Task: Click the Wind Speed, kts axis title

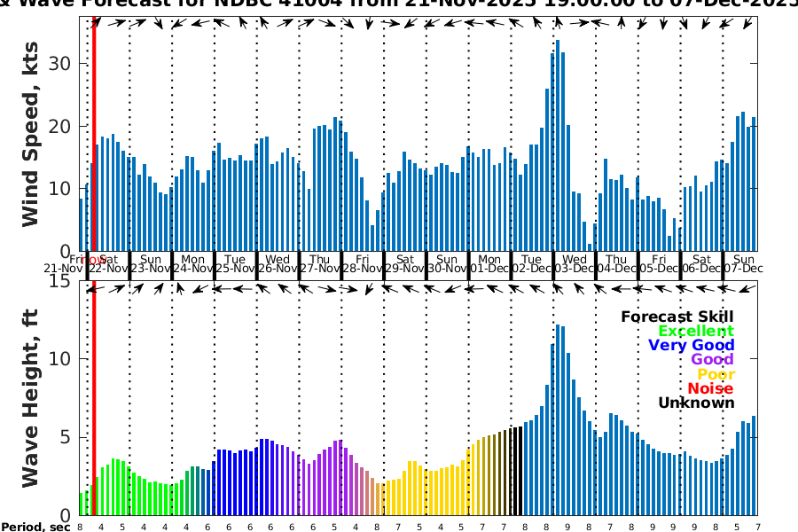Action: [x=31, y=133]
